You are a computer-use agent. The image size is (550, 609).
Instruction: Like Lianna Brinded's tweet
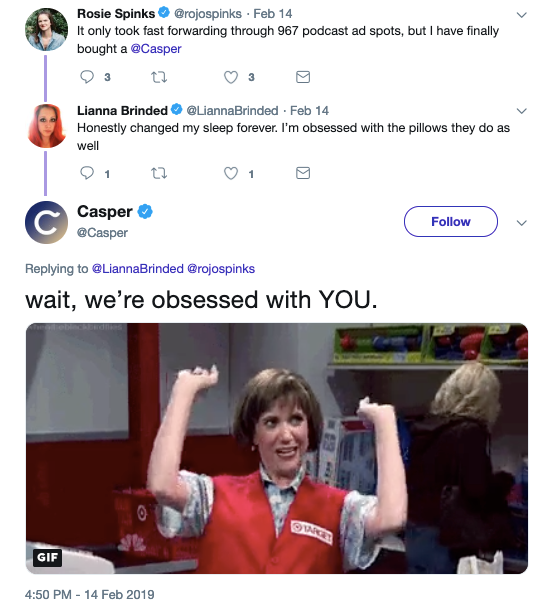pyautogui.click(x=231, y=173)
